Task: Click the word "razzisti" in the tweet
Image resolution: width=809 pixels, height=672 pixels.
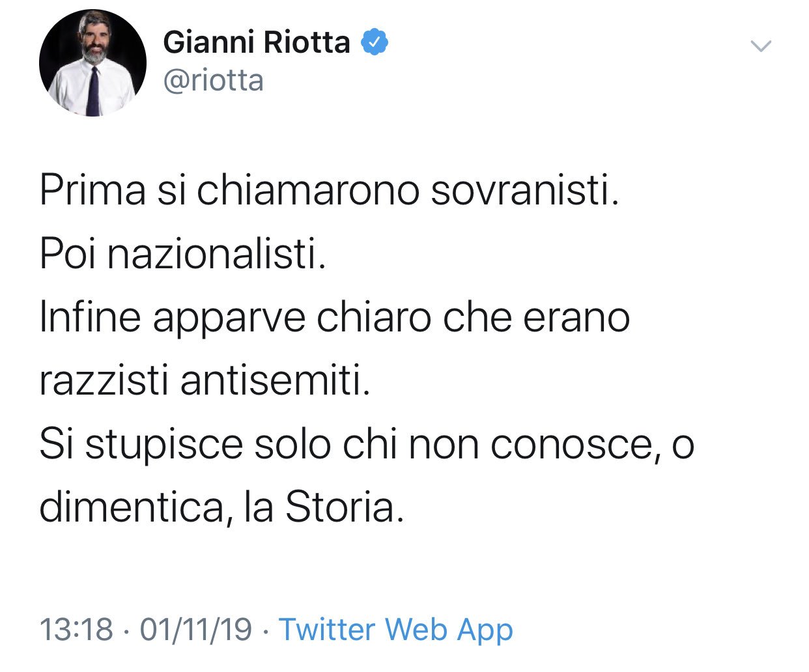Action: coord(103,380)
